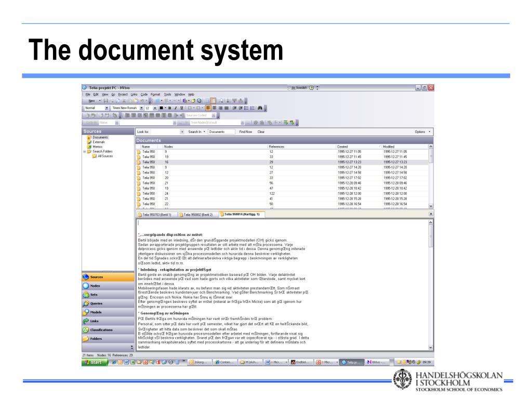Open Sources in navigation pane
532x399 pixels.
tap(108, 277)
